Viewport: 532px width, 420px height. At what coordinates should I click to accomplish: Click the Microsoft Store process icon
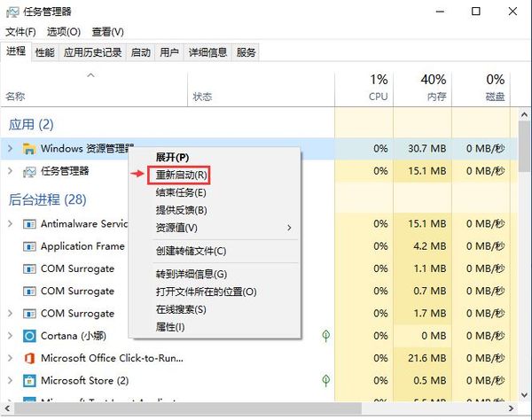tap(28, 380)
